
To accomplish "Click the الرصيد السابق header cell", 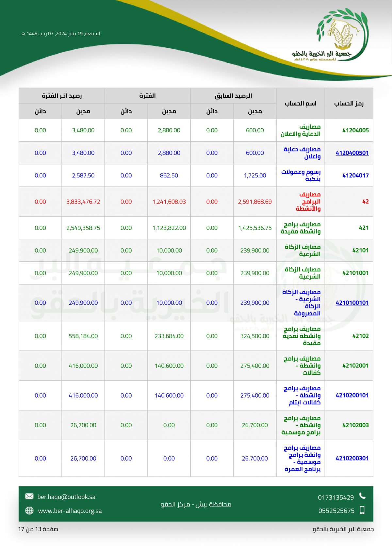I will (x=233, y=96).
